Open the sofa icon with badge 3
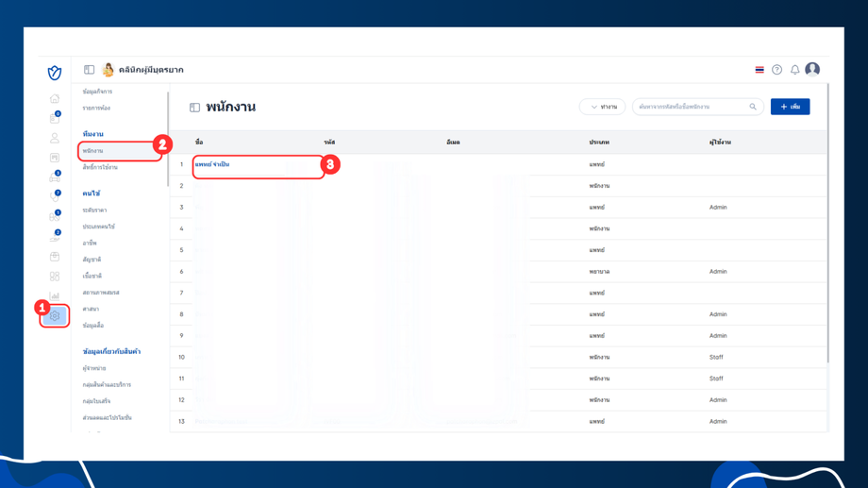The height and width of the screenshot is (488, 868). tap(55, 177)
